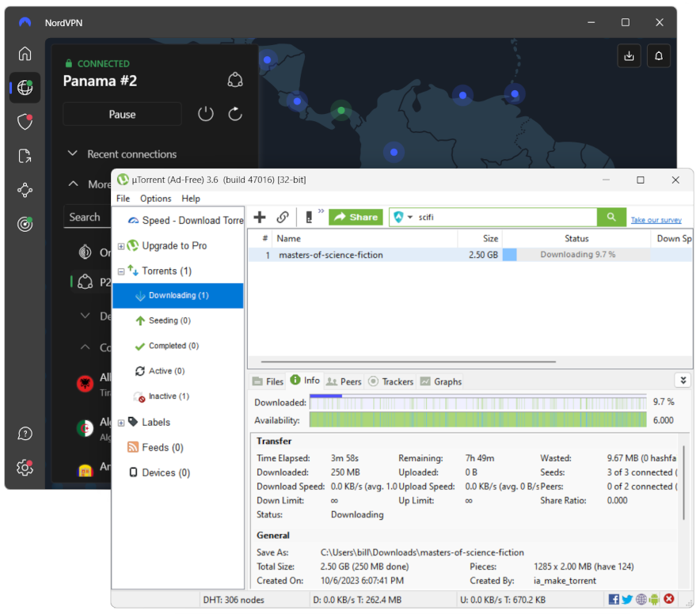Viewport: 700px width, 614px height.
Task: Click the green Share button
Action: [356, 218]
